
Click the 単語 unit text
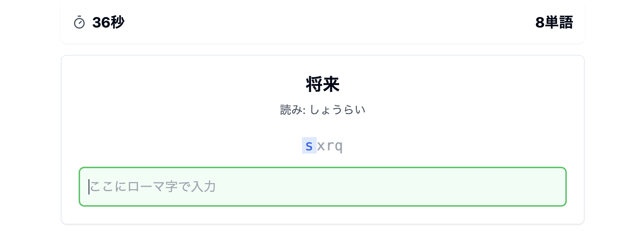coord(559,22)
